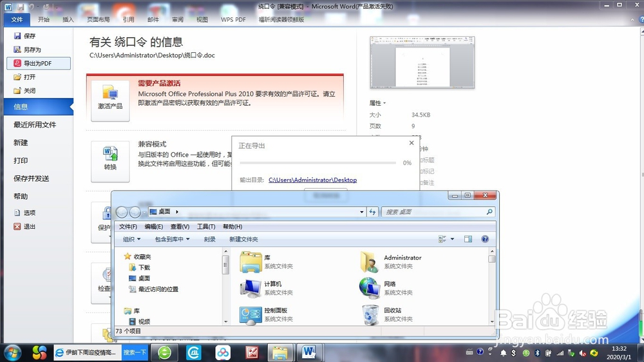Open Include in library dropdown

tap(172, 239)
